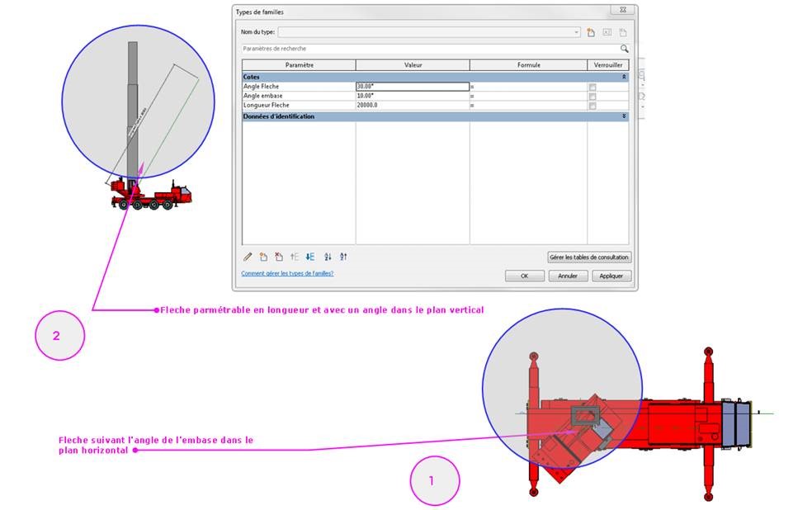The width and height of the screenshot is (812, 510).
Task: Click the delete parameter icon
Action: click(x=279, y=257)
